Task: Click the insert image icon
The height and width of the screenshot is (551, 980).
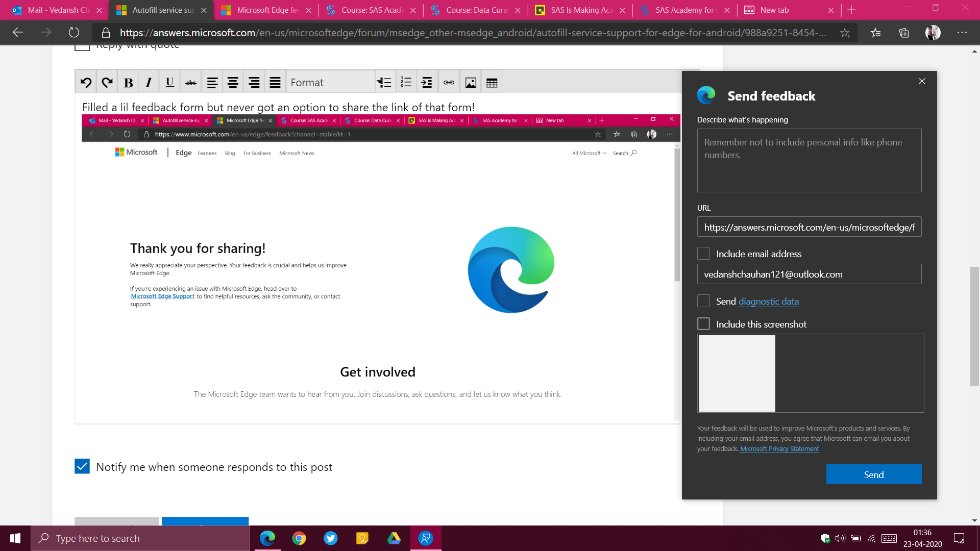Action: 471,83
